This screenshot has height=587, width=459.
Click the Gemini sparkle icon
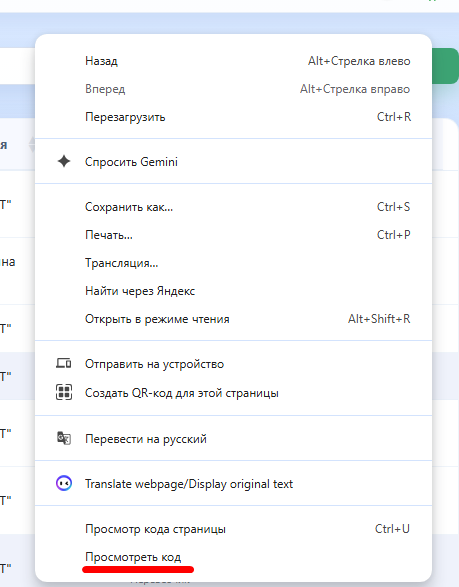pyautogui.click(x=64, y=161)
